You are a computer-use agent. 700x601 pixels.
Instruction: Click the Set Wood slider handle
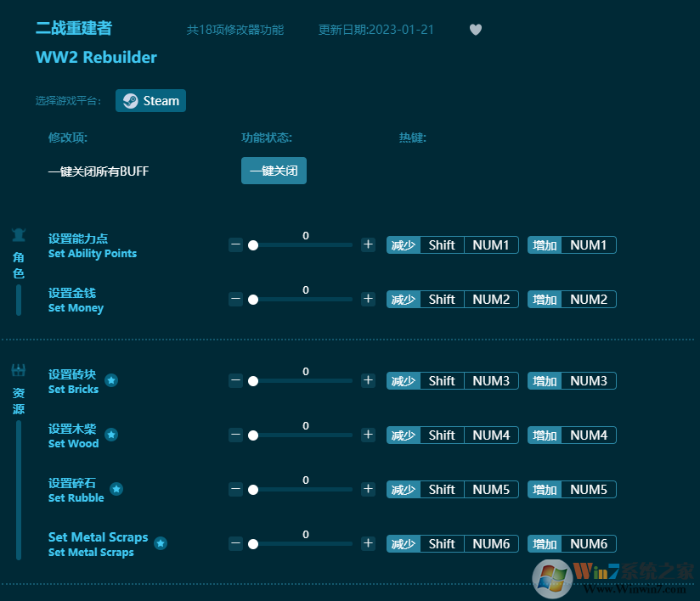pyautogui.click(x=253, y=435)
